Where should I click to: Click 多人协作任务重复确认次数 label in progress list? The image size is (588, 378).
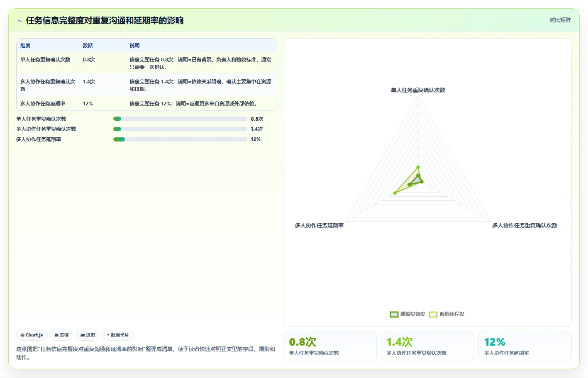[46, 129]
